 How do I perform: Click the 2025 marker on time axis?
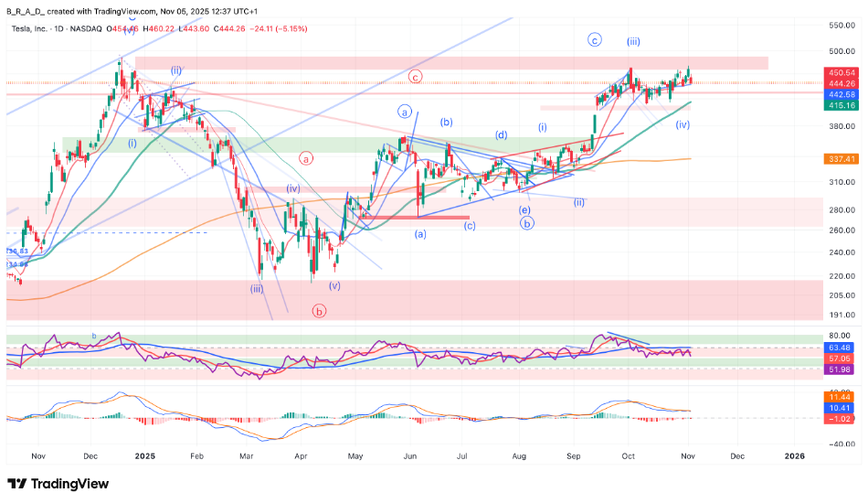(x=145, y=455)
